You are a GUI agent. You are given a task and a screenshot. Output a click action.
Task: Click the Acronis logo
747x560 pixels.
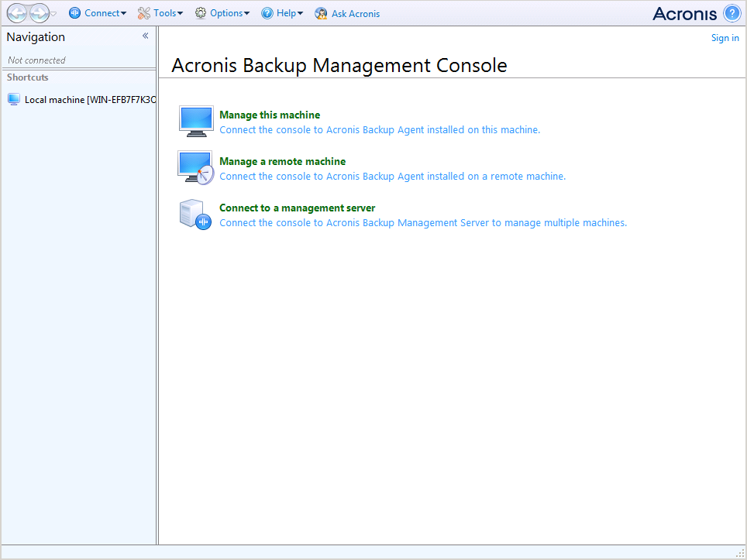pos(687,13)
